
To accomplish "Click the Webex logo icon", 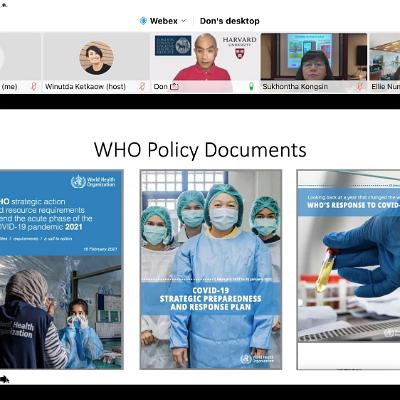I will tap(143, 21).
